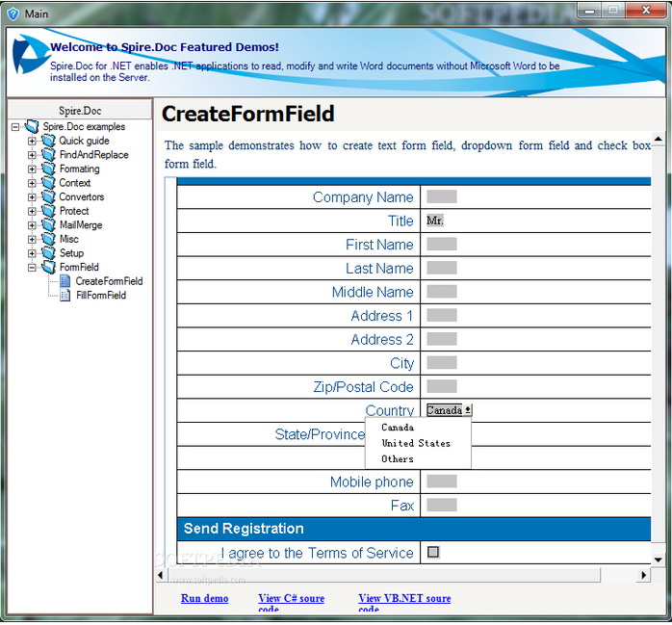672x625 pixels.
Task: Click the Quick guide folder icon
Action: click(48, 141)
